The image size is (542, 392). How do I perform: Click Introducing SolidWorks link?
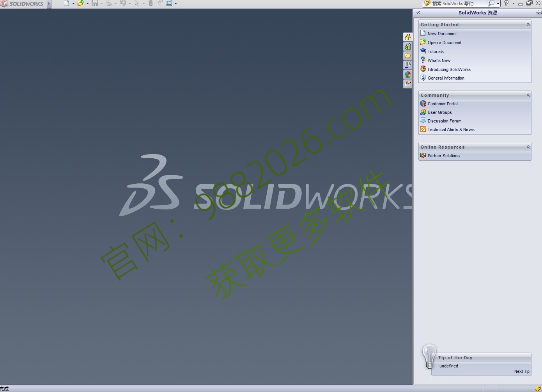[449, 69]
